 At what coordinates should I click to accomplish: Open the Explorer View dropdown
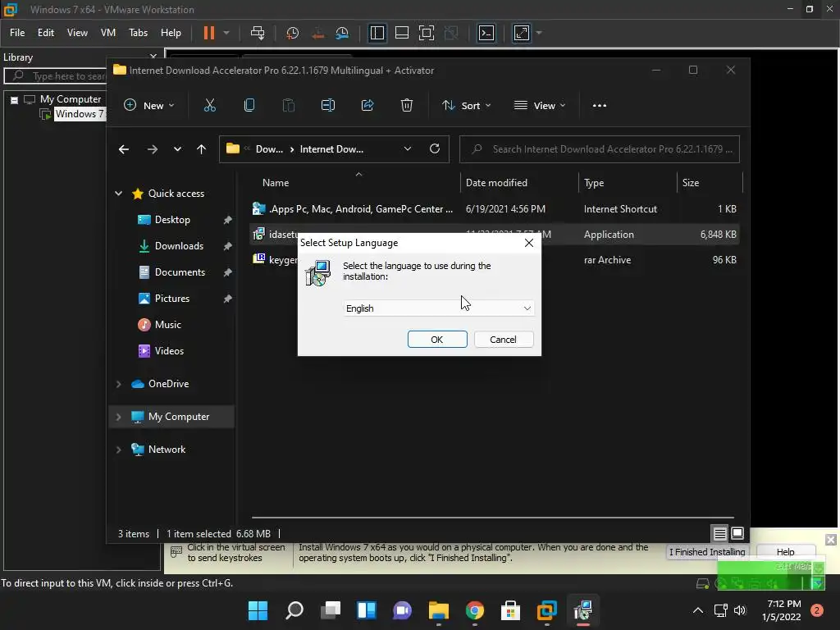tap(540, 106)
